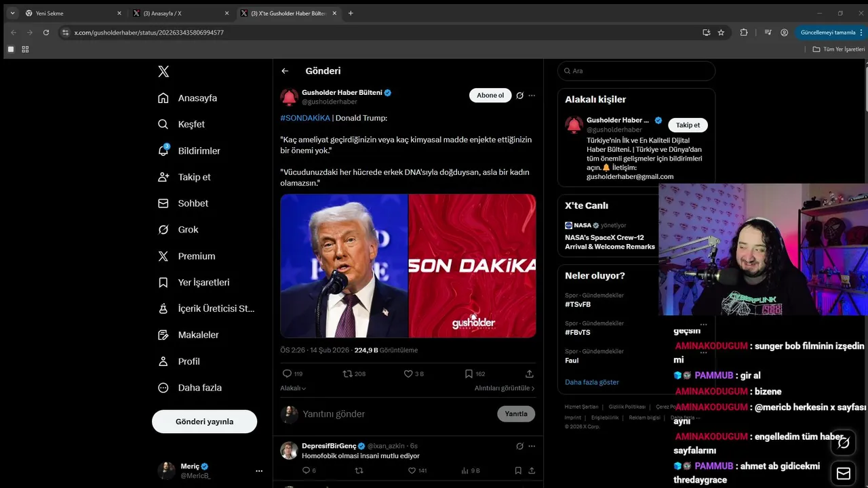Open three-dot menu on DepresifBirGenç comment
This screenshot has height=488, width=868.
tap(532, 446)
